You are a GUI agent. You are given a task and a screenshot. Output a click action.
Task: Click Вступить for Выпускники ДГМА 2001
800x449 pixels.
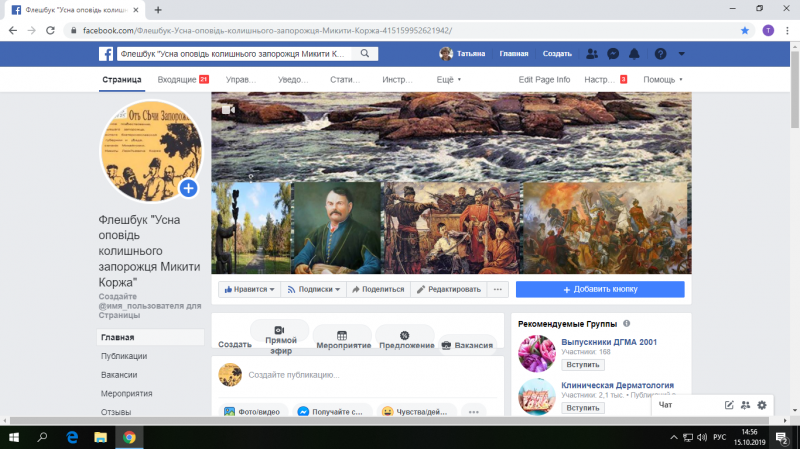(583, 365)
